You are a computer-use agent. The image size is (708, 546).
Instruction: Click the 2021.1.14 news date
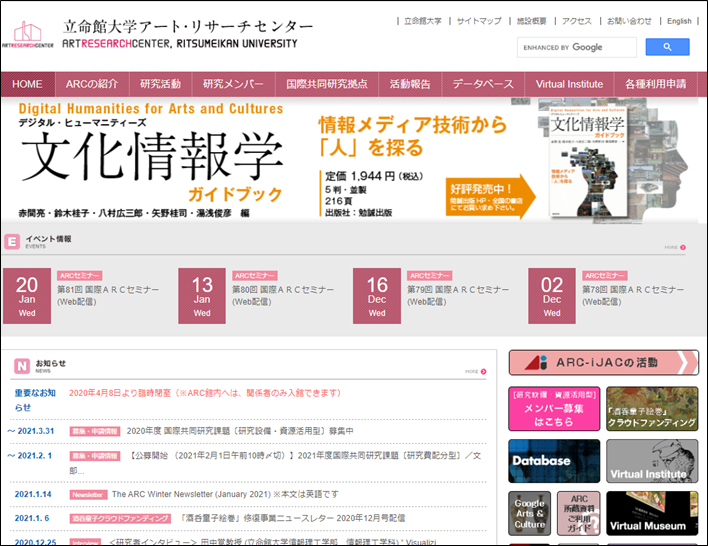click(x=33, y=494)
